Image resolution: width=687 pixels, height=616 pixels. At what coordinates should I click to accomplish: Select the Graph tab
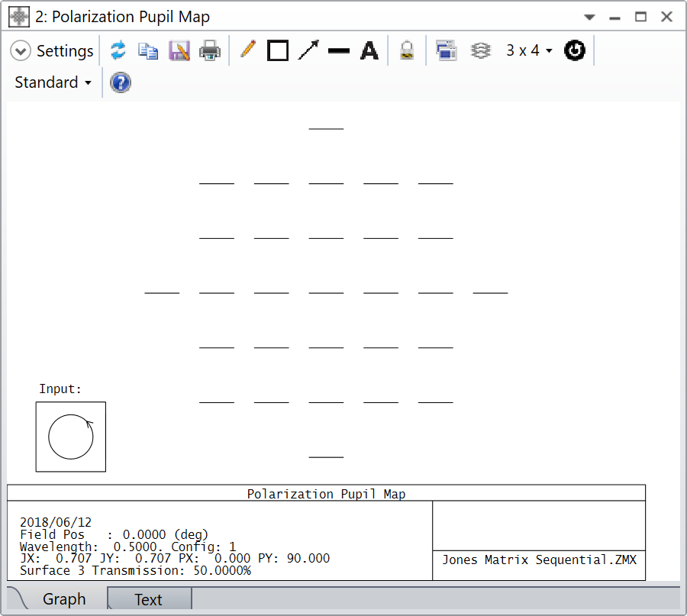64,600
